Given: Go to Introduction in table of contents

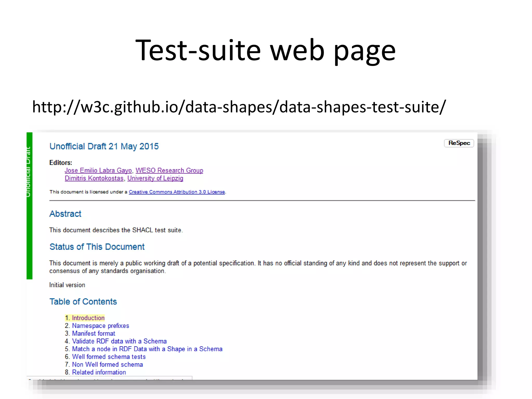Looking at the screenshot, I should pyautogui.click(x=88, y=318).
